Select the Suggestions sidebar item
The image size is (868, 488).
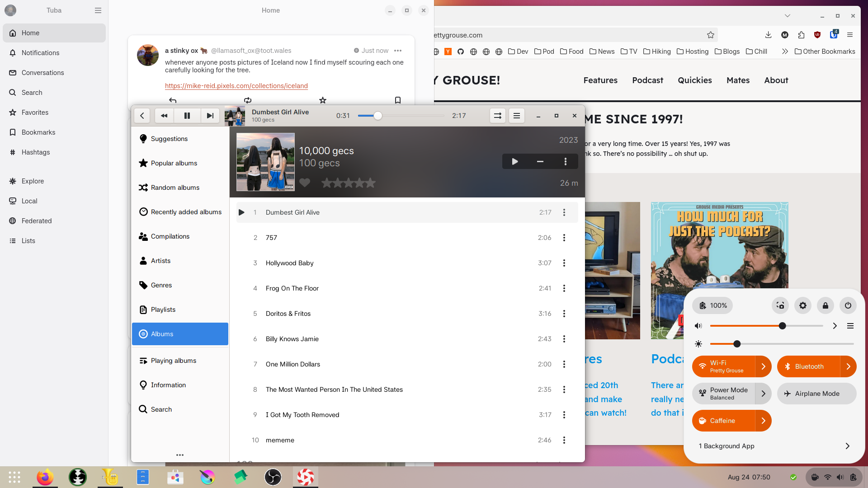point(180,139)
